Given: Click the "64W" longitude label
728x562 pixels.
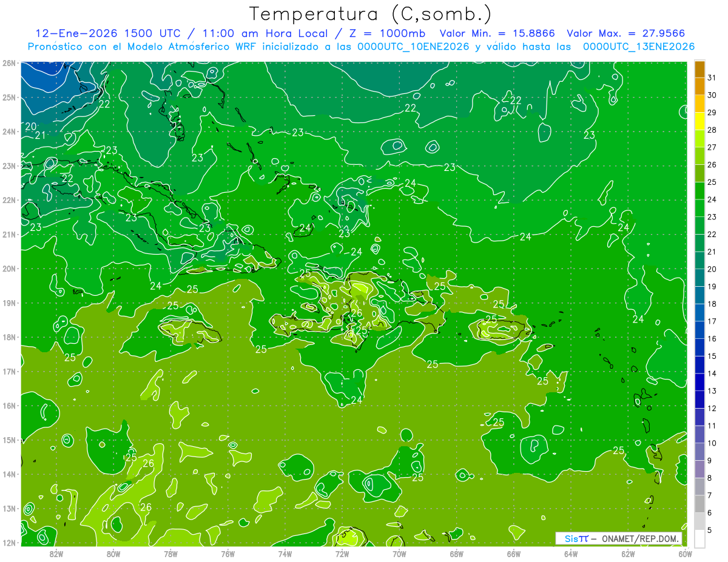Looking at the screenshot, I should [x=571, y=554].
